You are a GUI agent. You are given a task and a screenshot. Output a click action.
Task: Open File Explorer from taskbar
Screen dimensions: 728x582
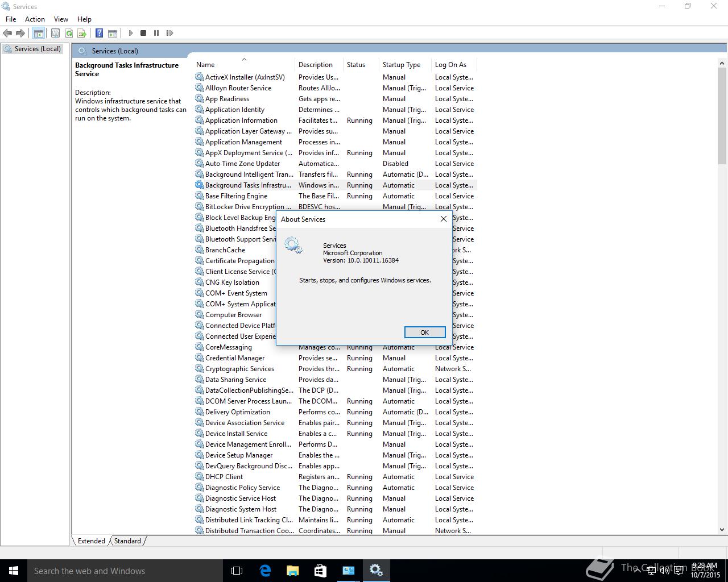click(292, 571)
